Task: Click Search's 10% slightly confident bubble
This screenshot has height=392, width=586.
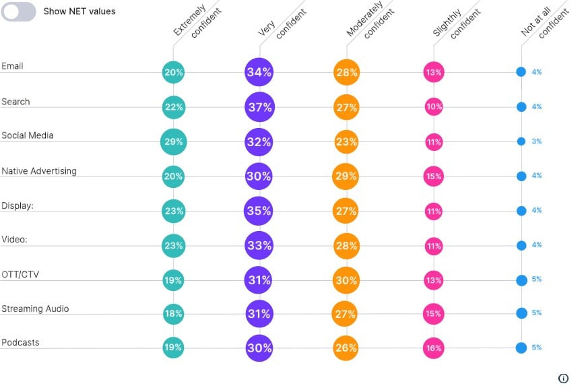Action: (434, 107)
